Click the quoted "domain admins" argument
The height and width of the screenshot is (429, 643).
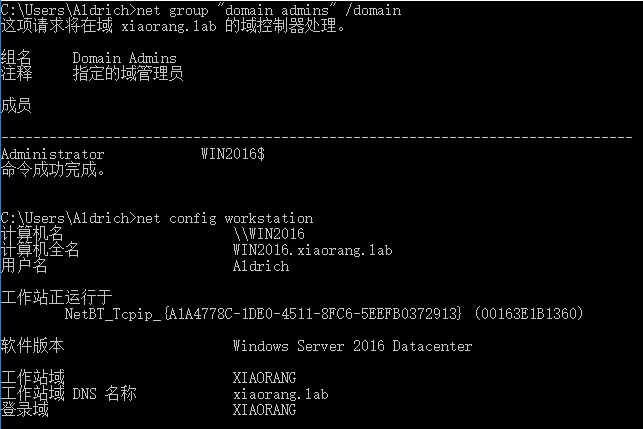(277, 9)
